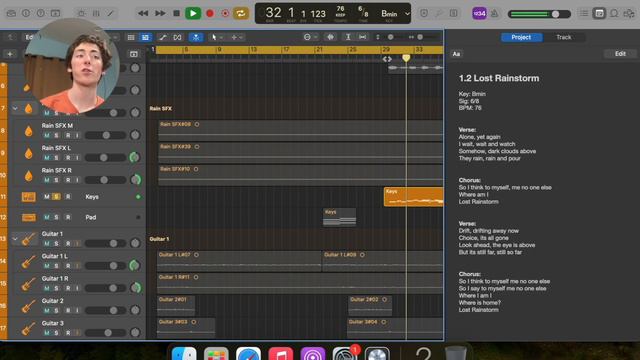640x360 pixels.
Task: Open Safari from the Dock
Action: tap(248, 353)
